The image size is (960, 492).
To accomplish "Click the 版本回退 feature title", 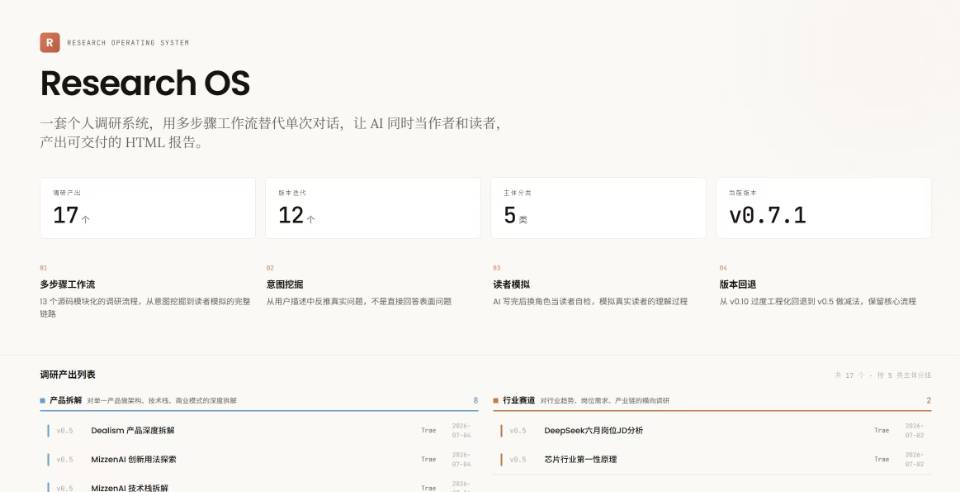I will click(x=738, y=285).
